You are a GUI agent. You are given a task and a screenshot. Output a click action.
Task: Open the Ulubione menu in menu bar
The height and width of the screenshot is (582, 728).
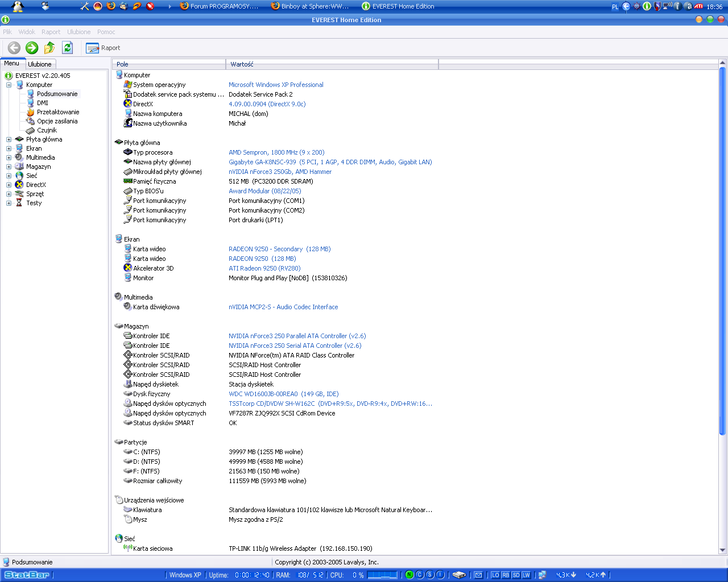tap(78, 32)
